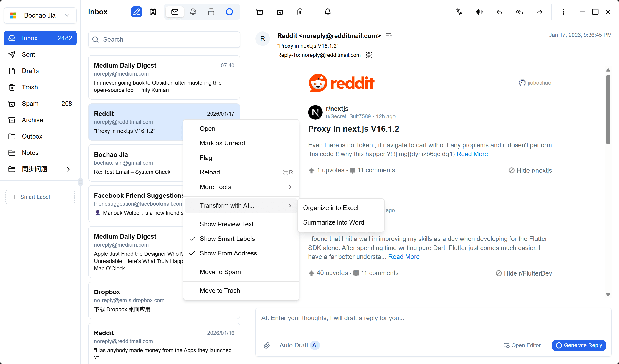Click the Generate Reply button
Image resolution: width=619 pixels, height=364 pixels.
578,345
